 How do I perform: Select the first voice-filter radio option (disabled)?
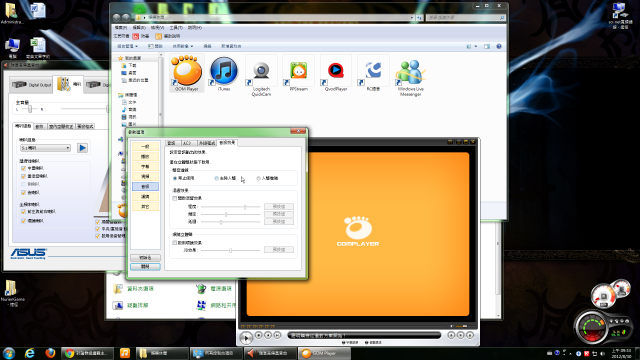pos(175,178)
